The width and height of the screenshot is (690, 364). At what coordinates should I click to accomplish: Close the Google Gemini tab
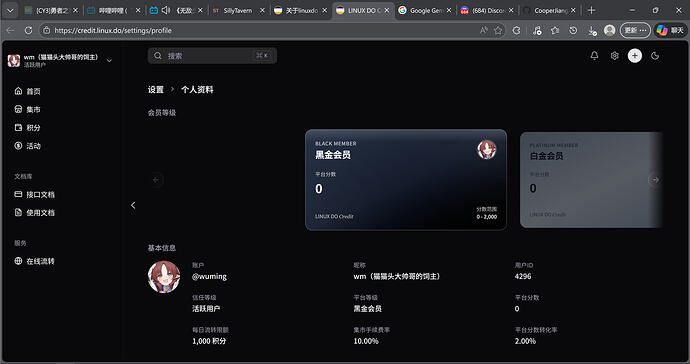pyautogui.click(x=449, y=11)
